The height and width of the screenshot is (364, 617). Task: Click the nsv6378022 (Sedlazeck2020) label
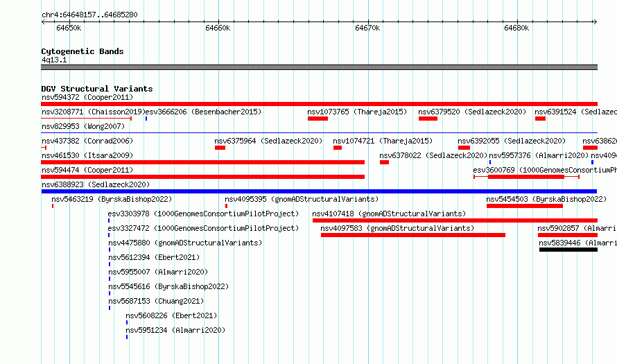[433, 155]
